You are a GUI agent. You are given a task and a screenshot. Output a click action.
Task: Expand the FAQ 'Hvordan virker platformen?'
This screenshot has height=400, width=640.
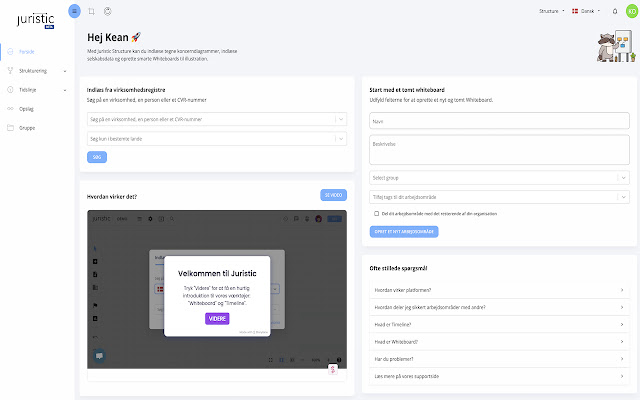tap(499, 290)
